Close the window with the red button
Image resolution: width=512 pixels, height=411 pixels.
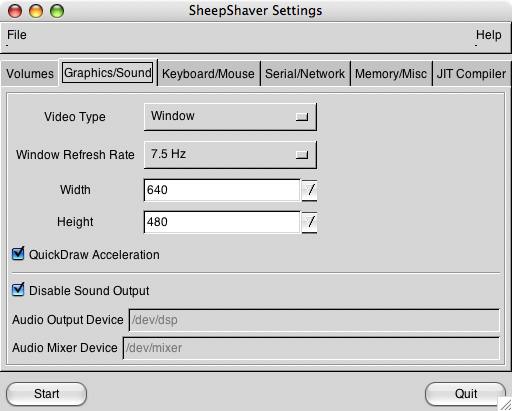(x=15, y=11)
